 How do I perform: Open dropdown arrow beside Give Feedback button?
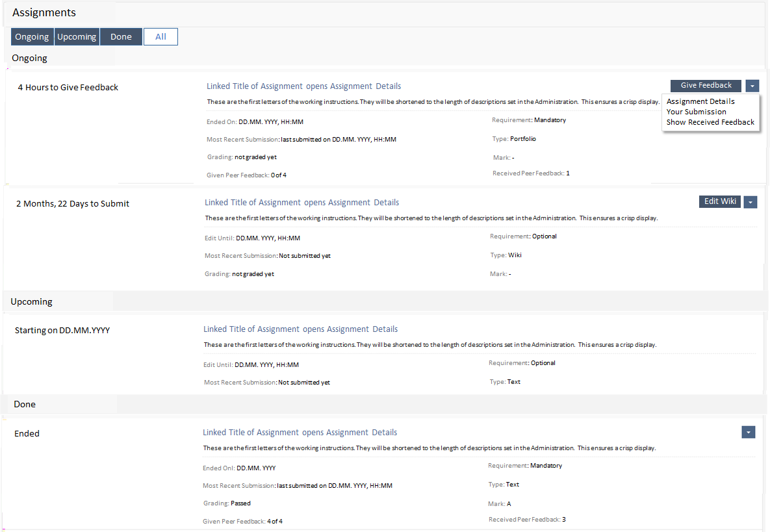coord(752,86)
